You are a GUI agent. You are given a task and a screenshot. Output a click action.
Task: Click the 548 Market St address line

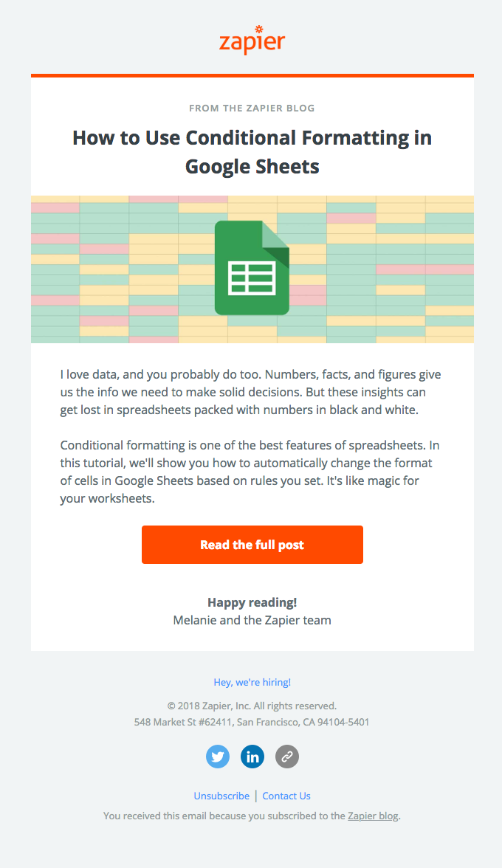[x=252, y=722]
